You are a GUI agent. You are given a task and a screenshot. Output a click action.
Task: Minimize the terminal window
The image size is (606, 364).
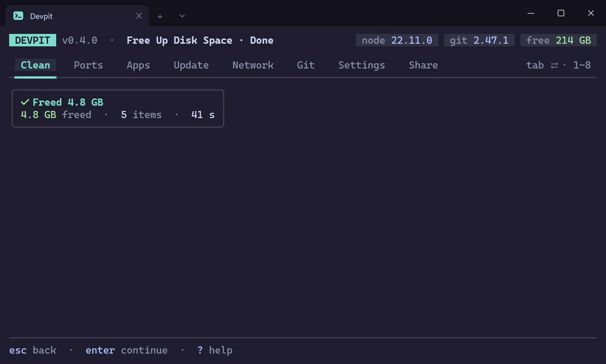pyautogui.click(x=531, y=13)
